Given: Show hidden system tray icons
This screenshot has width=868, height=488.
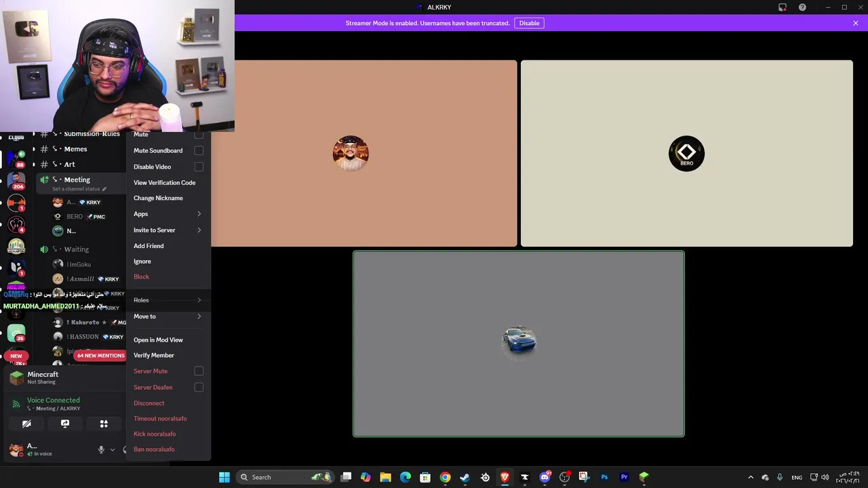Looking at the screenshot, I should tap(750, 477).
